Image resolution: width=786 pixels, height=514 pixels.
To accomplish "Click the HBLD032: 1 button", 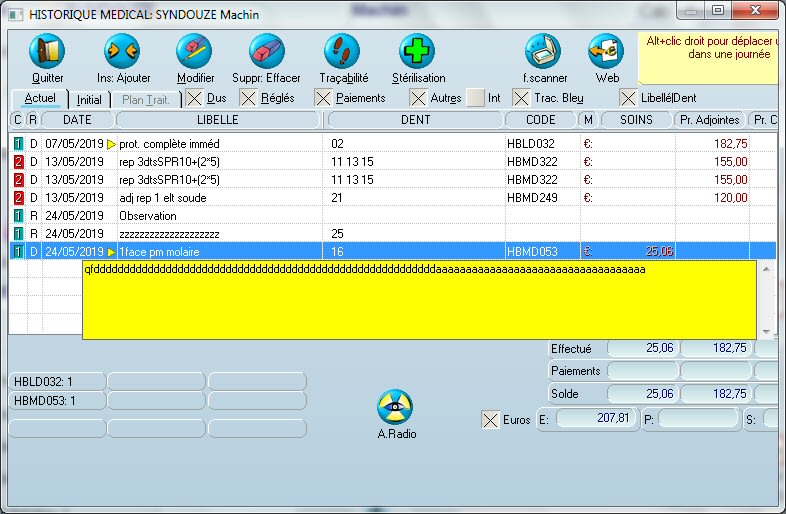I will [x=56, y=381].
